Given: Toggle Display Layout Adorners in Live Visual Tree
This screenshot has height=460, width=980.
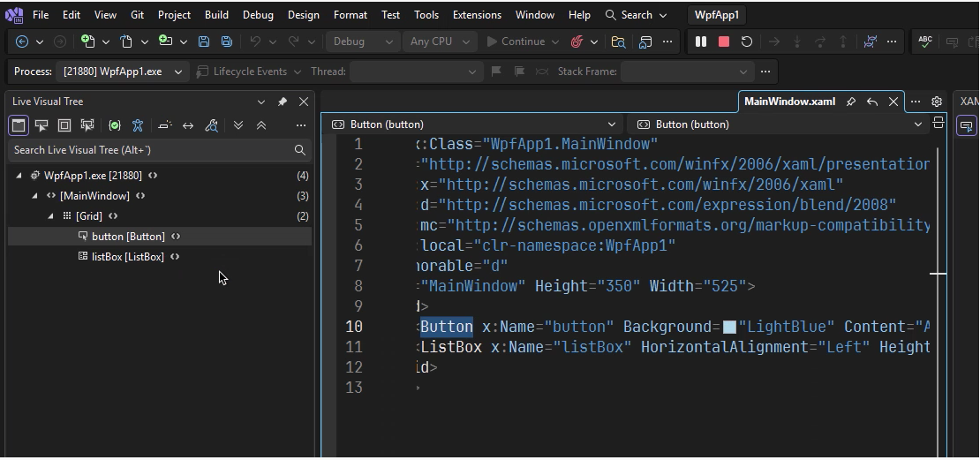Looking at the screenshot, I should coord(64,125).
